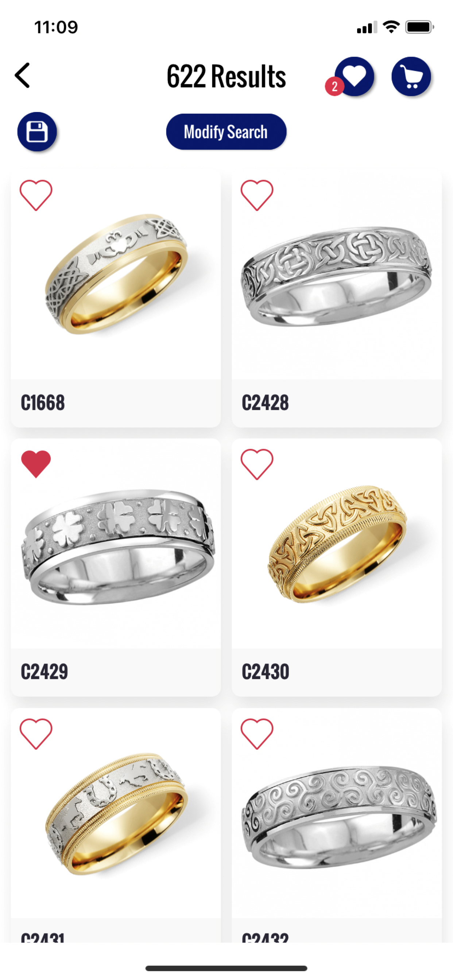Save this search with the disk icon
This screenshot has width=453, height=980.
click(x=37, y=132)
